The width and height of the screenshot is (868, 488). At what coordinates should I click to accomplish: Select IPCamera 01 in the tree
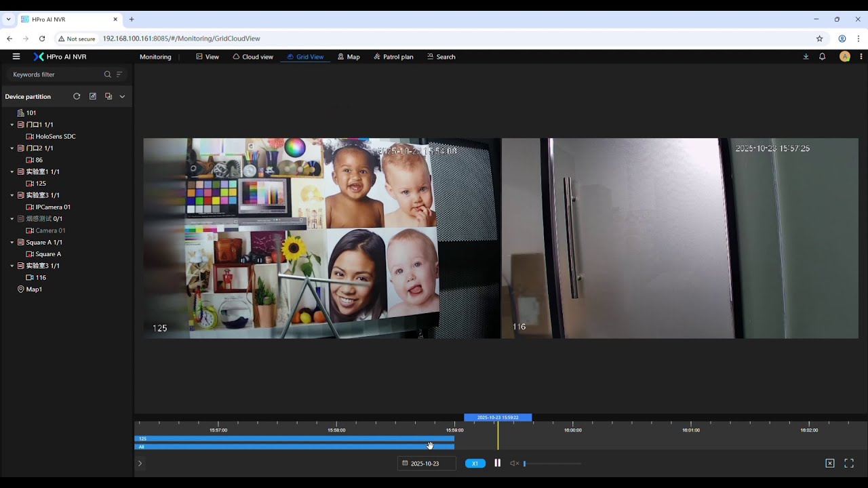[x=48, y=207]
